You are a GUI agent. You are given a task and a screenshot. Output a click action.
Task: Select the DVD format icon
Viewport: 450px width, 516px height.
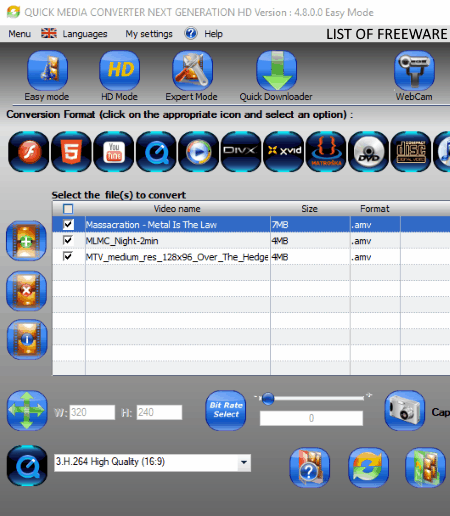pyautogui.click(x=368, y=151)
